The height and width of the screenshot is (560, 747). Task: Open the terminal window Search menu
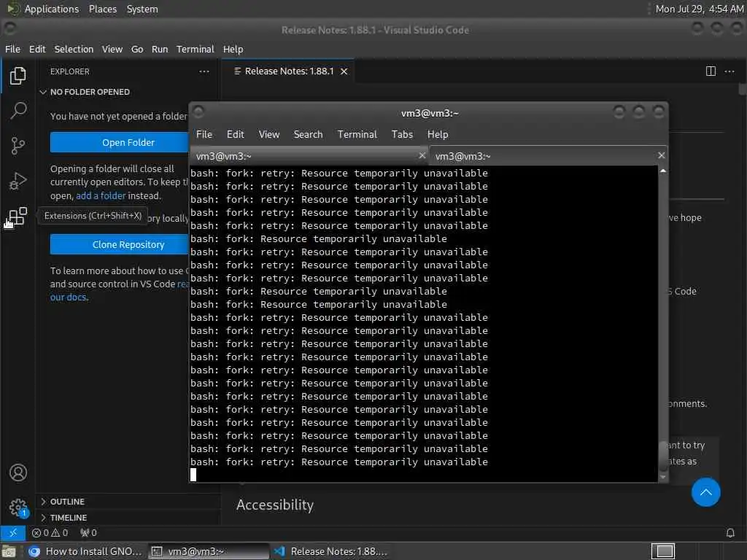click(x=309, y=134)
